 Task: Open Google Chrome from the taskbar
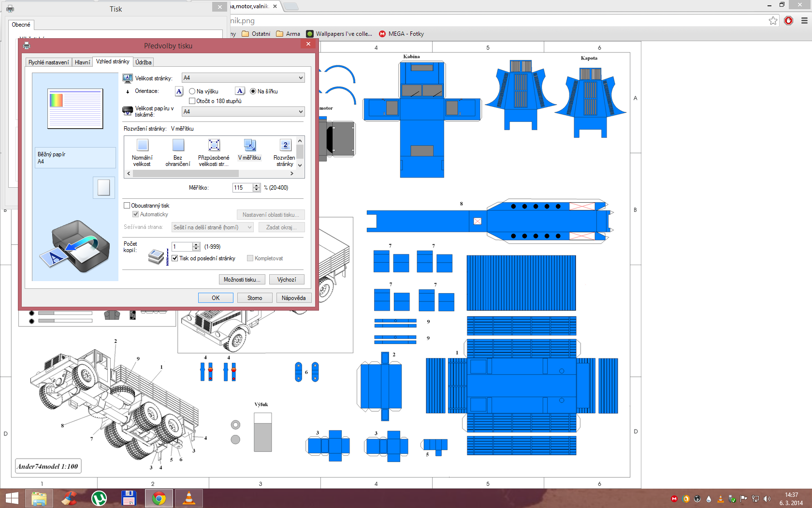[159, 498]
